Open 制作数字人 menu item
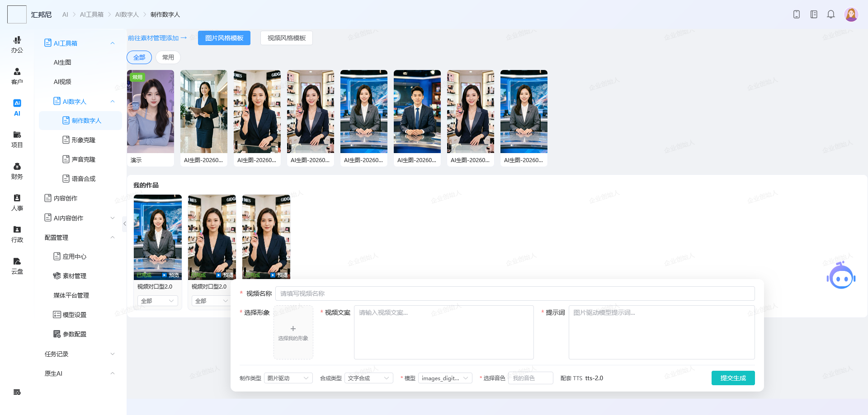The image size is (868, 415). tap(80, 121)
